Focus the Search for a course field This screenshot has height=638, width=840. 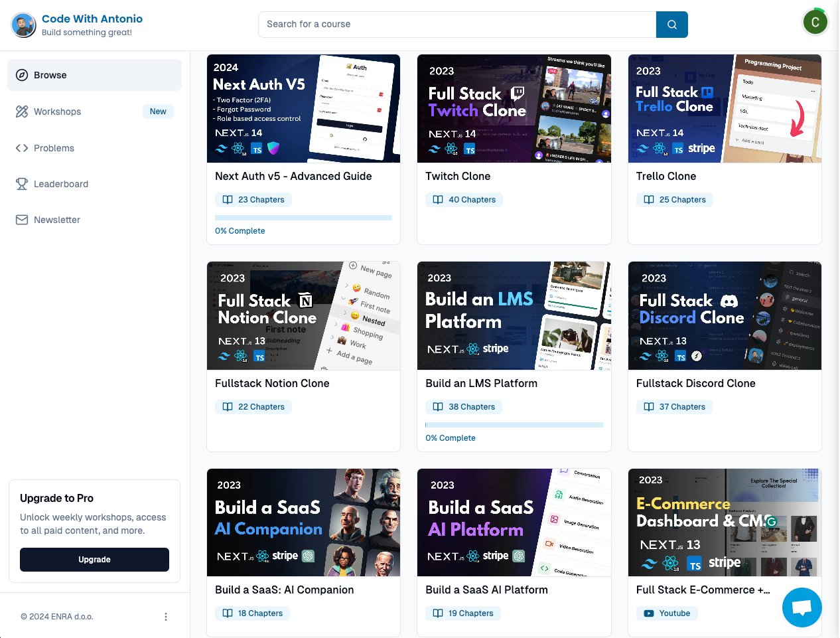(x=456, y=25)
